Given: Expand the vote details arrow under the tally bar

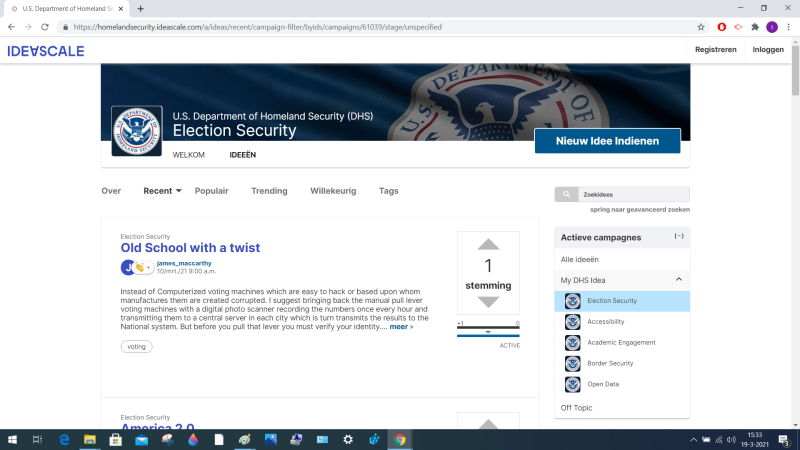Looking at the screenshot, I should coord(488,332).
